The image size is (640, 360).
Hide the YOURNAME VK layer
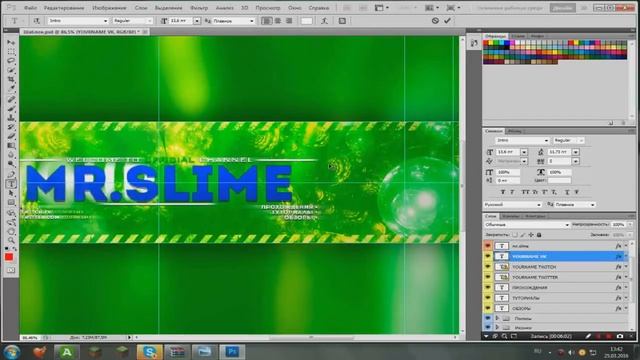coord(488,256)
